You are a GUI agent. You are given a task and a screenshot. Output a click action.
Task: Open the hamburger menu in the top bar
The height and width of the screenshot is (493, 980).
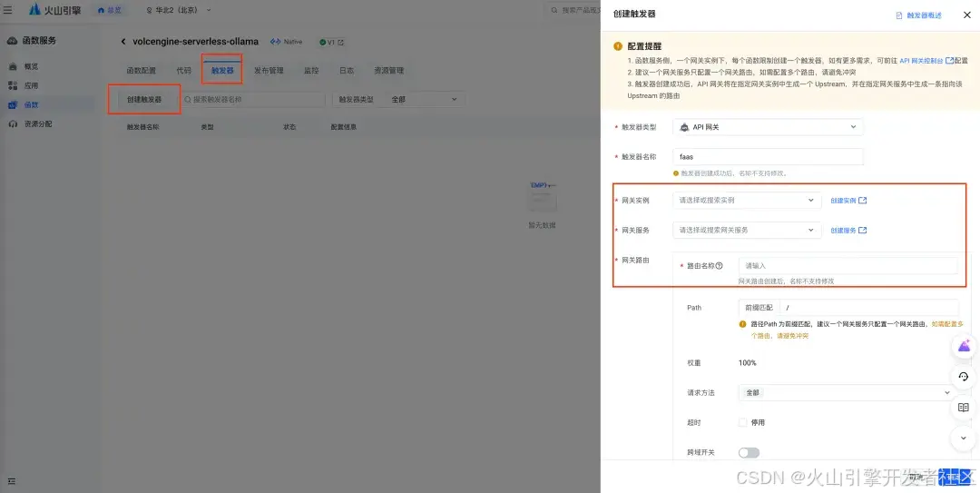[x=8, y=10]
